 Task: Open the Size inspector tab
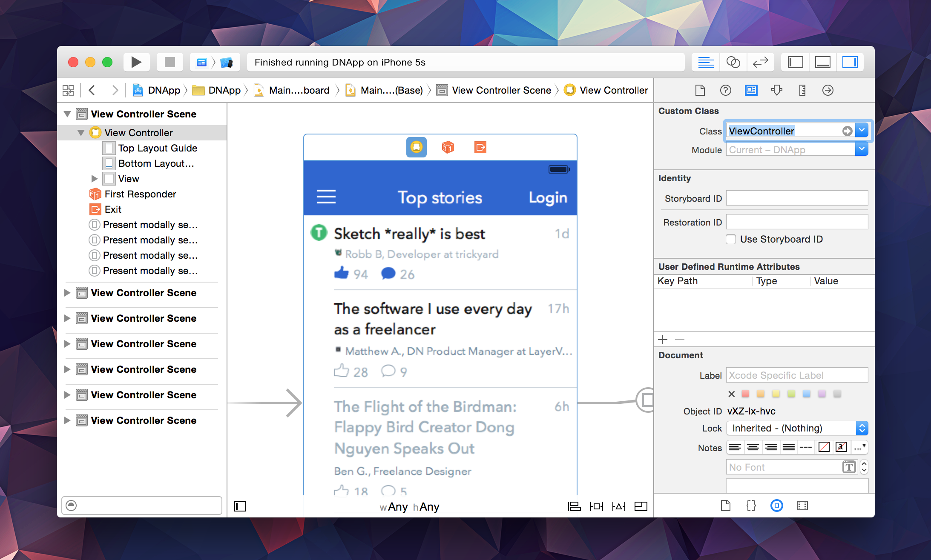point(802,90)
